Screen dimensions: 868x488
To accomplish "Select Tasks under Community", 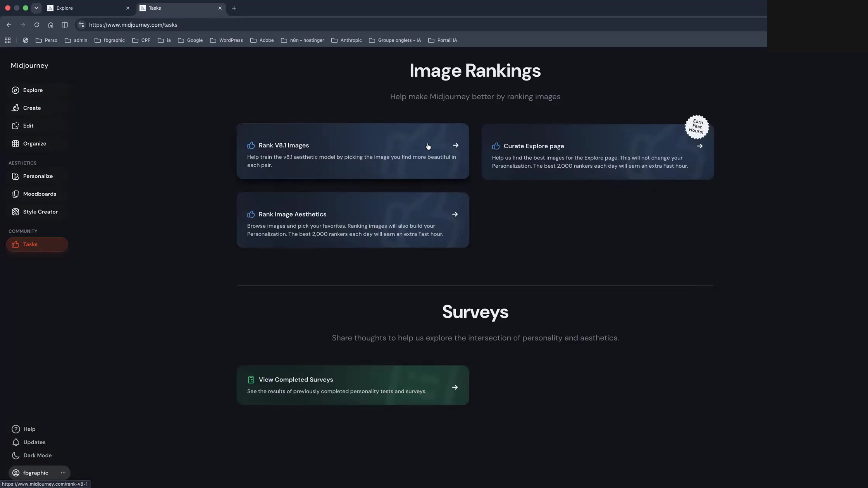I will (x=37, y=244).
